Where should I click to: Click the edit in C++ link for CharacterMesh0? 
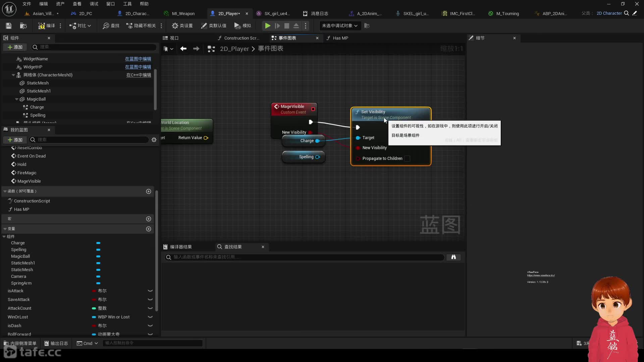(139, 75)
